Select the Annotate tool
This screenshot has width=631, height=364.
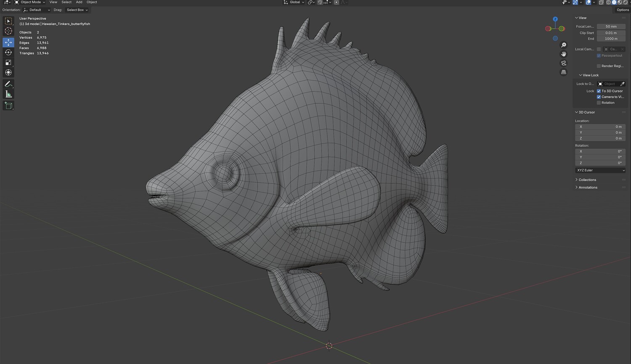[8, 84]
